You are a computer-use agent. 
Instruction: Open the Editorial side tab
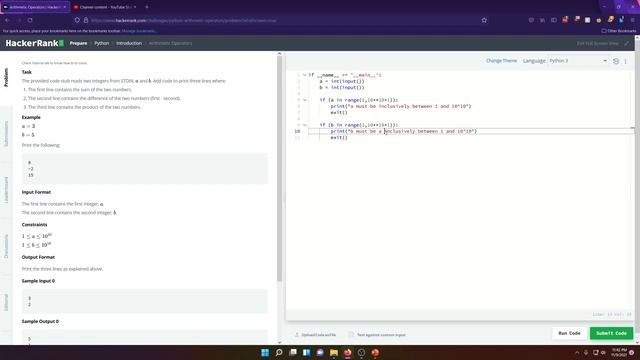(6, 302)
